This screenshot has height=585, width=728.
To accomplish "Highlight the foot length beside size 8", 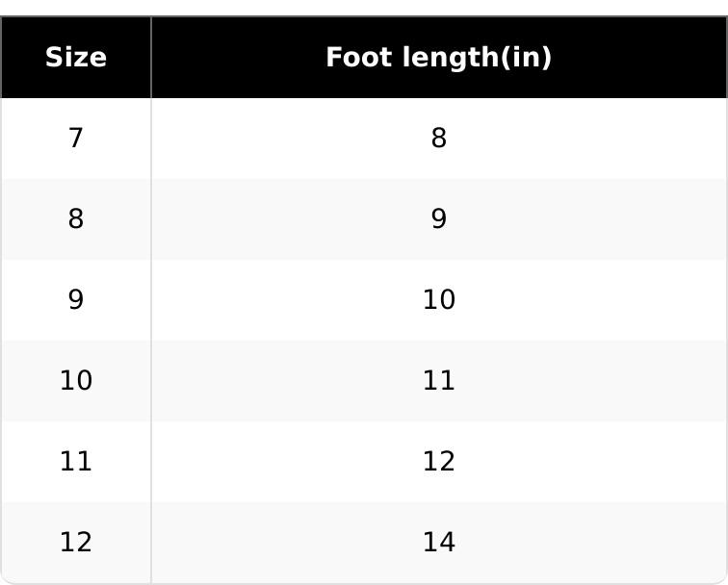I will point(438,219).
